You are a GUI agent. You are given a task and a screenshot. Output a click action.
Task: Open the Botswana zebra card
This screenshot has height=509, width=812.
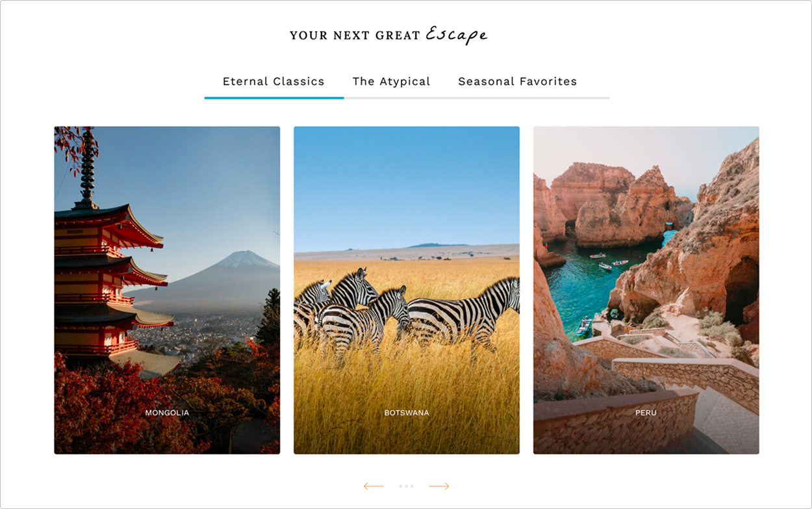(407, 290)
